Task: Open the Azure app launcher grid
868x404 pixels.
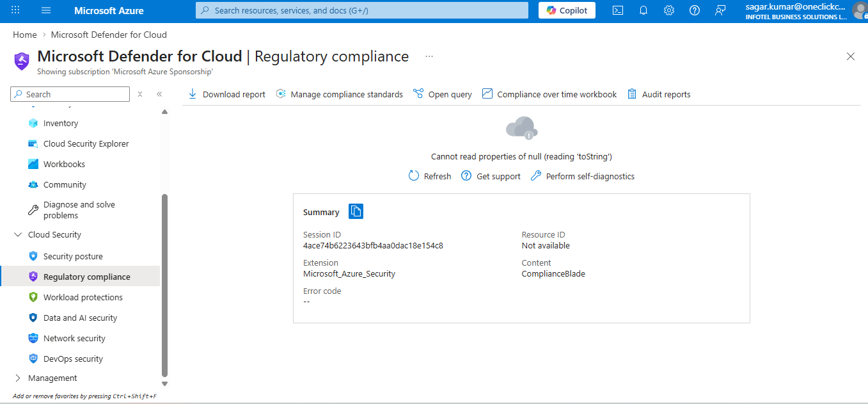Action: 16,10
